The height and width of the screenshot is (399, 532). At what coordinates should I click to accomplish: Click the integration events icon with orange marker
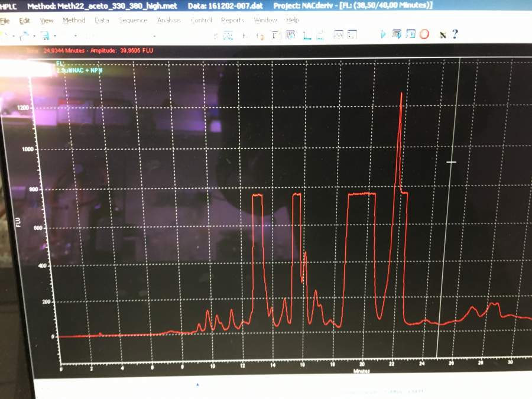[x=260, y=35]
